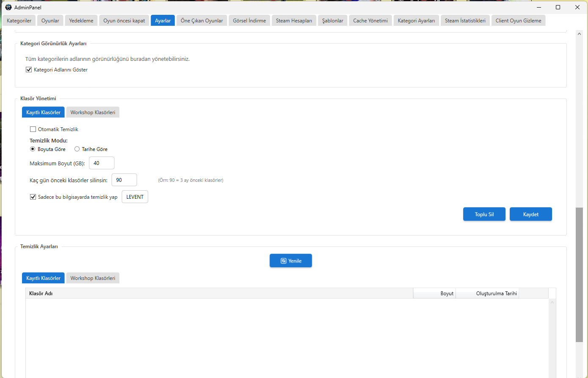
Task: Click the LEVENT computer name field
Action: [x=135, y=197]
